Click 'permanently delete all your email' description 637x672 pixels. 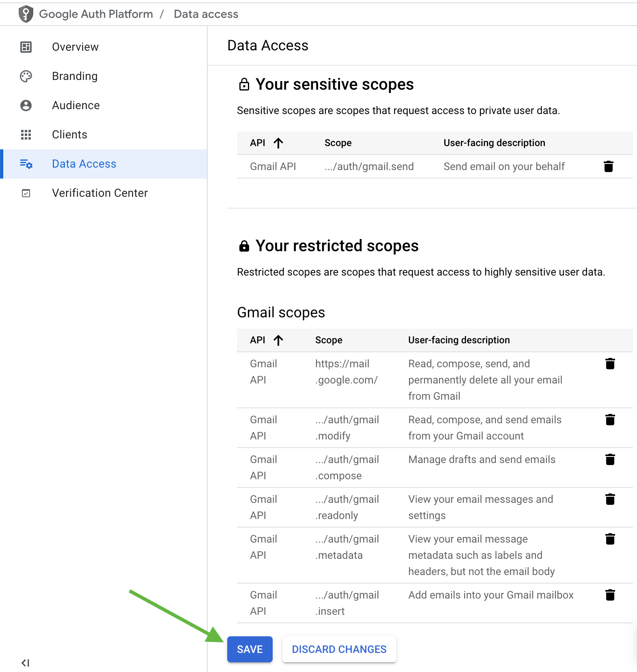tap(485, 380)
